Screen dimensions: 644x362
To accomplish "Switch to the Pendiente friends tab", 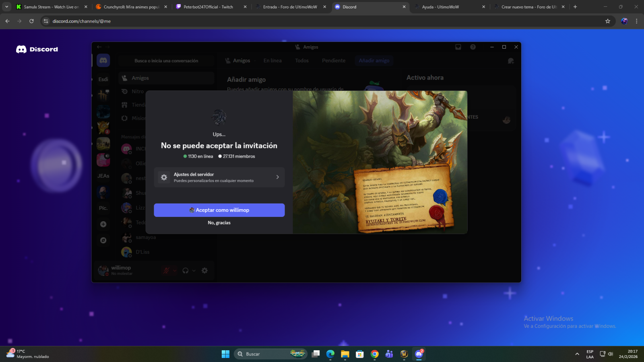I will coord(333,61).
